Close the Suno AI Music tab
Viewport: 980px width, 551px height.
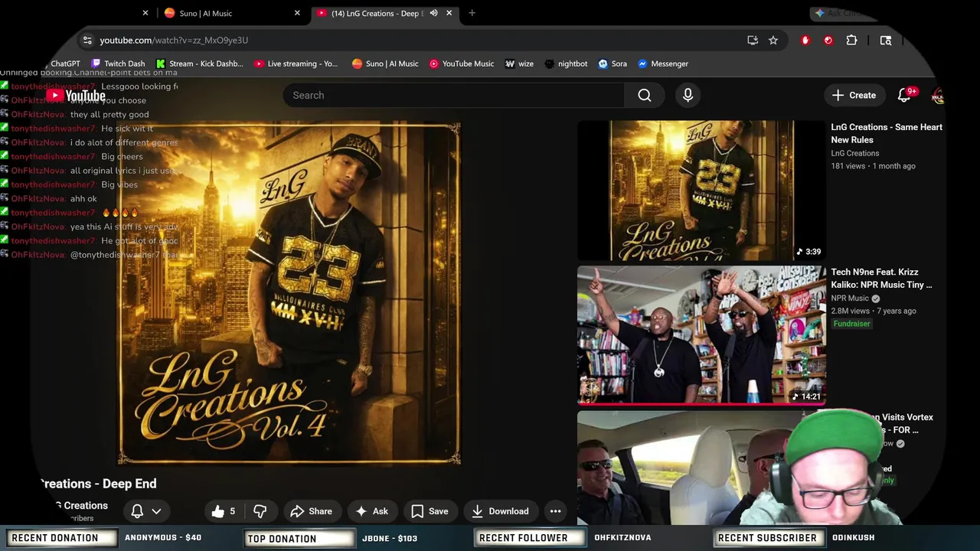tap(297, 13)
